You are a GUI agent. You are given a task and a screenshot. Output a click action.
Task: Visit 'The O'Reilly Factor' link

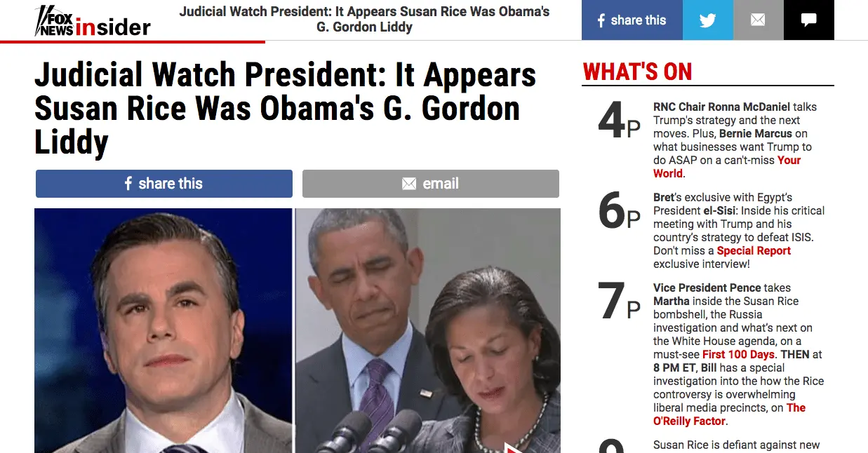tap(729, 414)
